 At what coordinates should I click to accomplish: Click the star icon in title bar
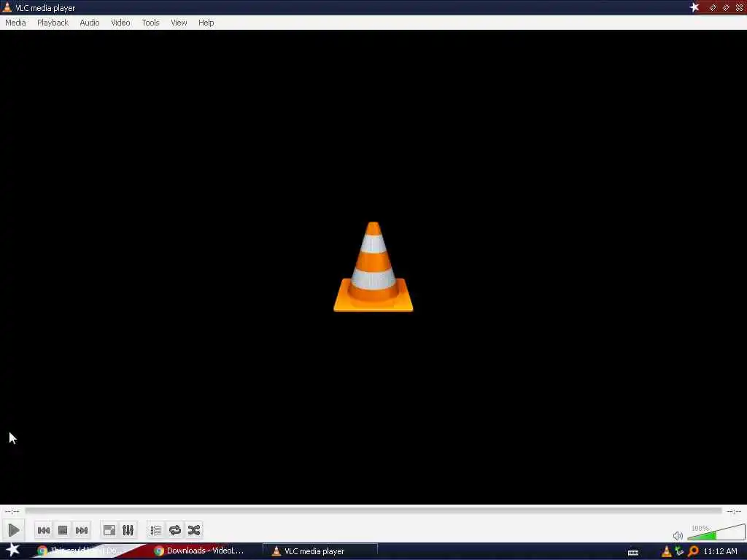(694, 7)
